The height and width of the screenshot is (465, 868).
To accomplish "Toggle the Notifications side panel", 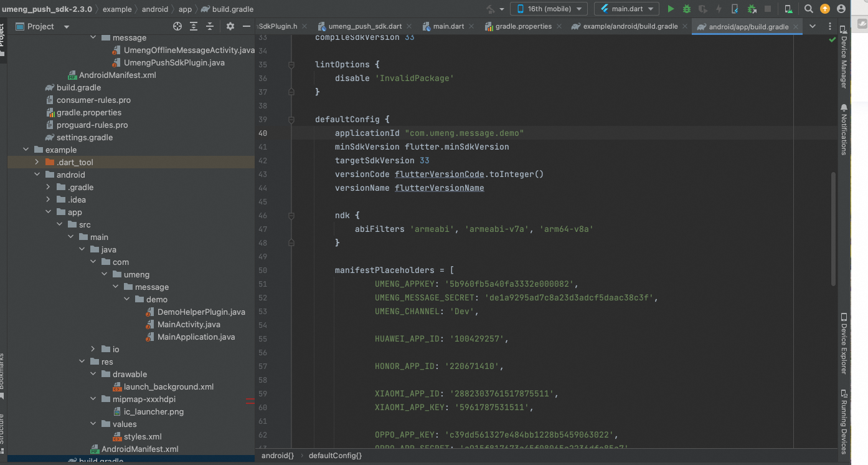I will pos(844,130).
